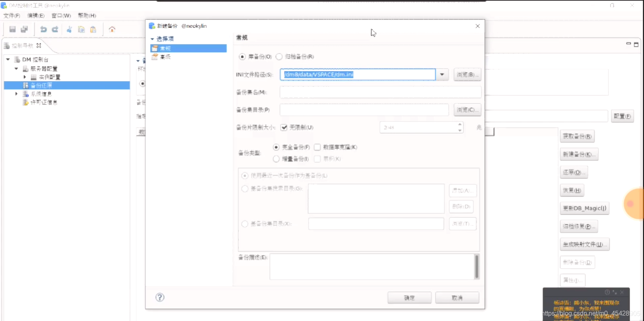Close the 控制导航 view tab
The height and width of the screenshot is (321, 644).
coord(39,45)
